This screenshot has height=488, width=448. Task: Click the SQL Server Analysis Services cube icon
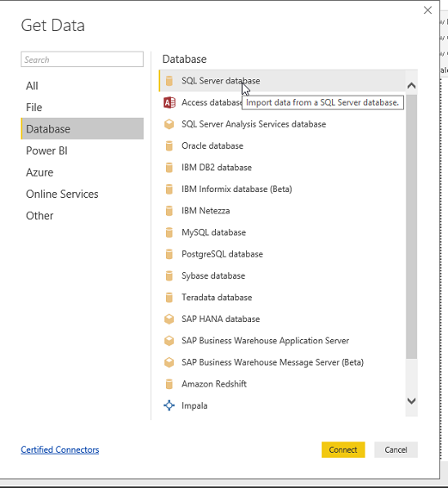click(169, 124)
